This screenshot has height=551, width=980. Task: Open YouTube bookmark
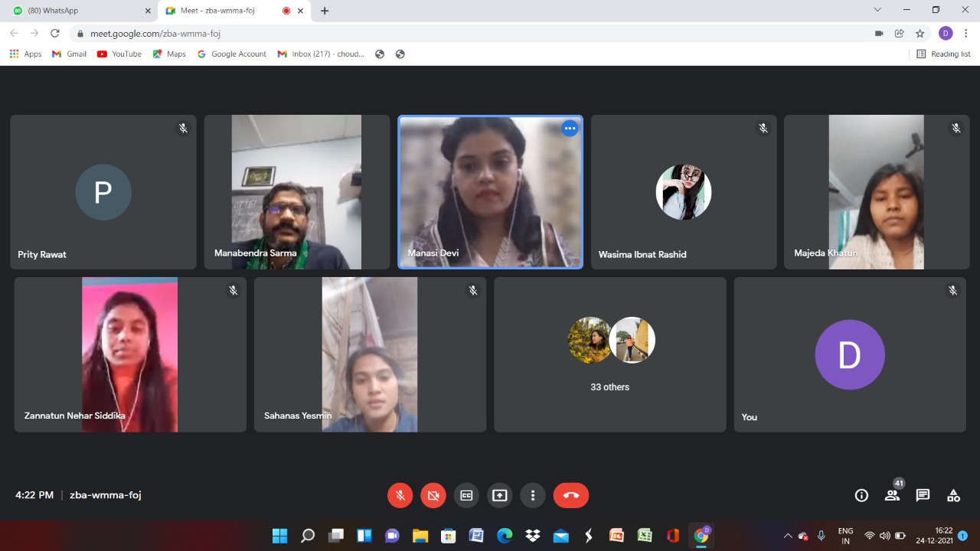pyautogui.click(x=119, y=54)
